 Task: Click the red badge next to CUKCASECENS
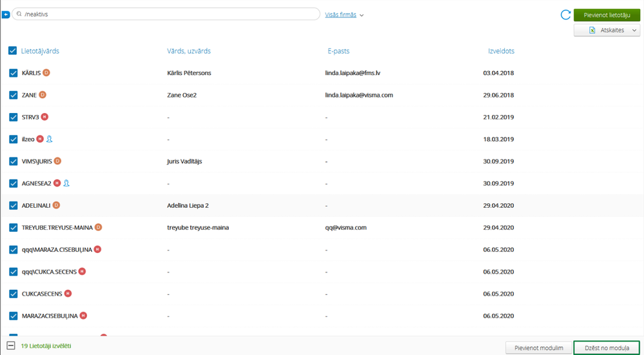point(68,294)
